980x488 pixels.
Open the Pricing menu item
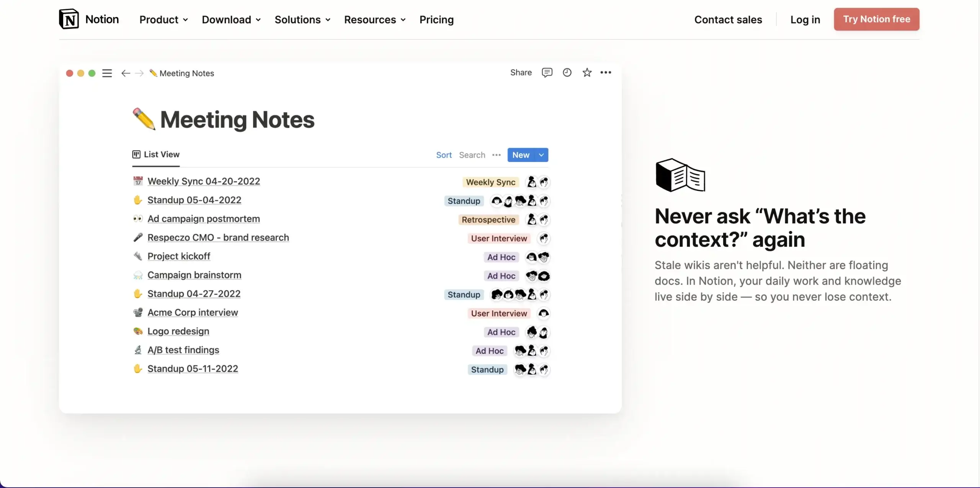436,20
